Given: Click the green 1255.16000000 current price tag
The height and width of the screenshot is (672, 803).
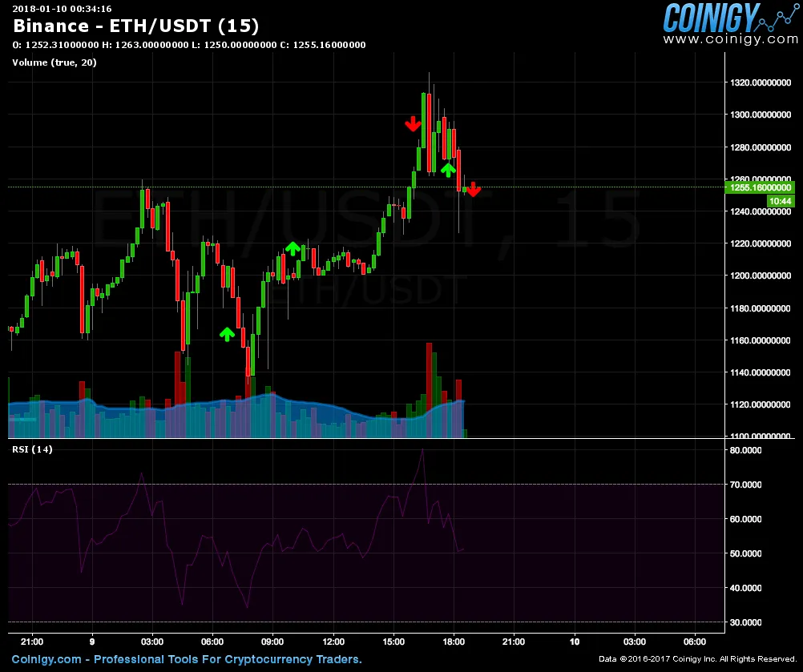Looking at the screenshot, I should (760, 188).
